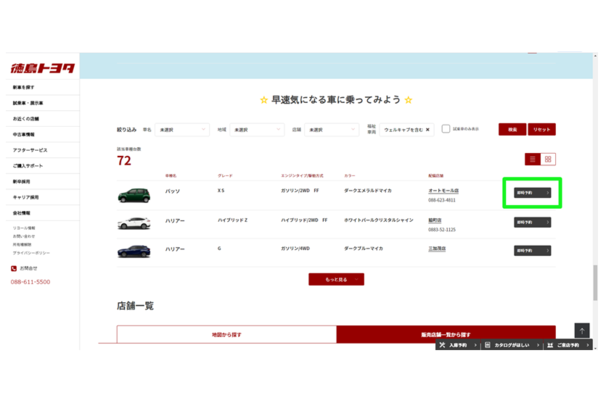Click the red phone icon
The width and height of the screenshot is (606, 403).
coord(14,268)
